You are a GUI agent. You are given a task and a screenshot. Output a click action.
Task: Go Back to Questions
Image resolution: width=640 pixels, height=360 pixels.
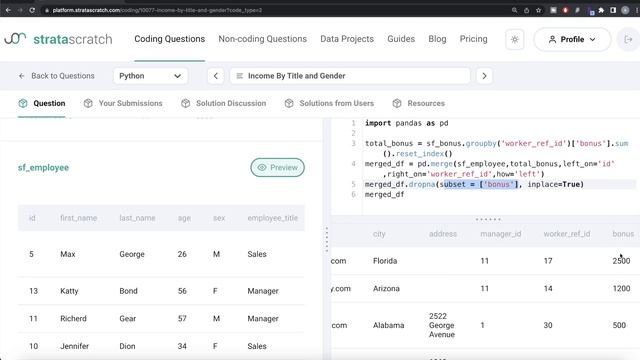[56, 76]
